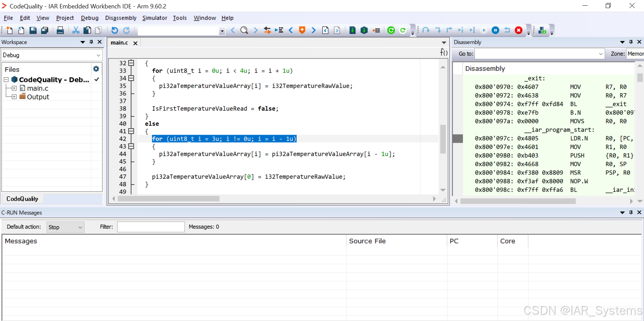Open the File menu
Image resolution: width=644 pixels, height=321 pixels.
(8, 18)
